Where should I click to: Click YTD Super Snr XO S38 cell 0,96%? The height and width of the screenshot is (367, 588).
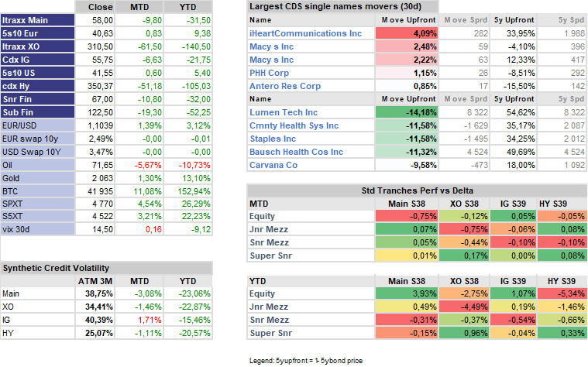(464, 333)
